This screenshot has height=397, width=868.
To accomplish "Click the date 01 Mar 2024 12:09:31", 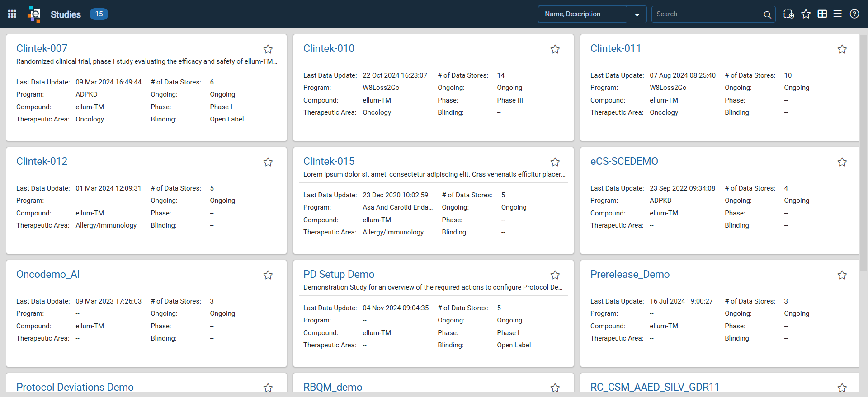I will (108, 188).
